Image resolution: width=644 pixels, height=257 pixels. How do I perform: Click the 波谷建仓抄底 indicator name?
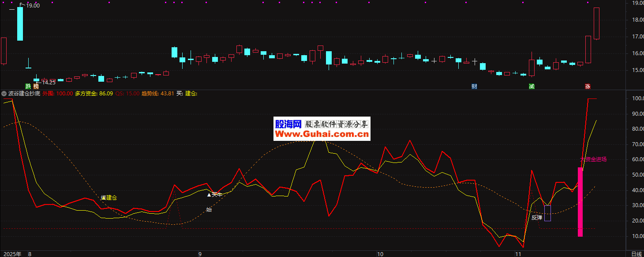click(24, 94)
